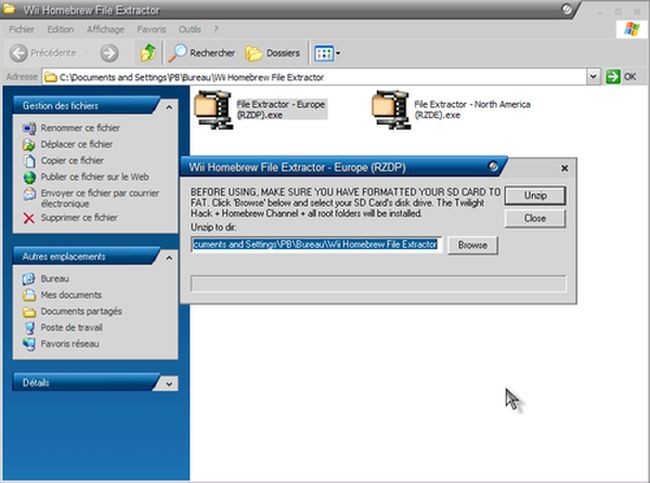Open the ? help menu
650x483 pixels.
[216, 29]
